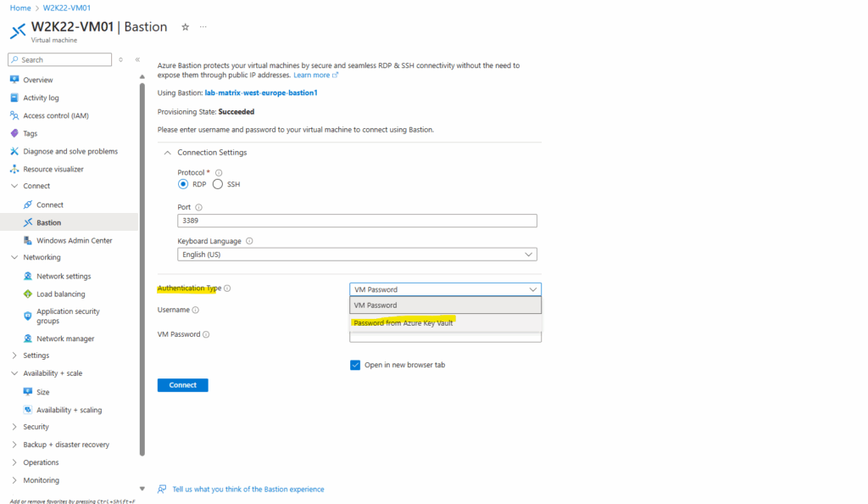Click the Activity log icon
This screenshot has height=504, width=868.
pos(14,98)
